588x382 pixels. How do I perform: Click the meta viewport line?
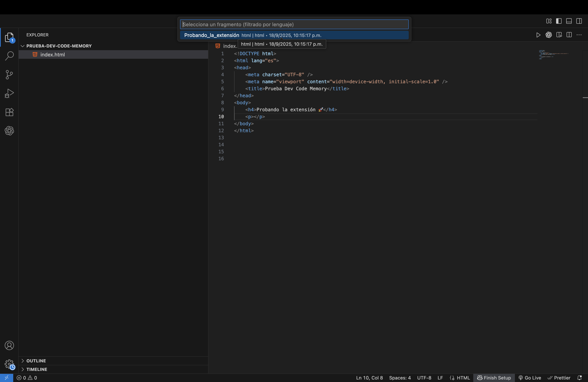coord(346,82)
